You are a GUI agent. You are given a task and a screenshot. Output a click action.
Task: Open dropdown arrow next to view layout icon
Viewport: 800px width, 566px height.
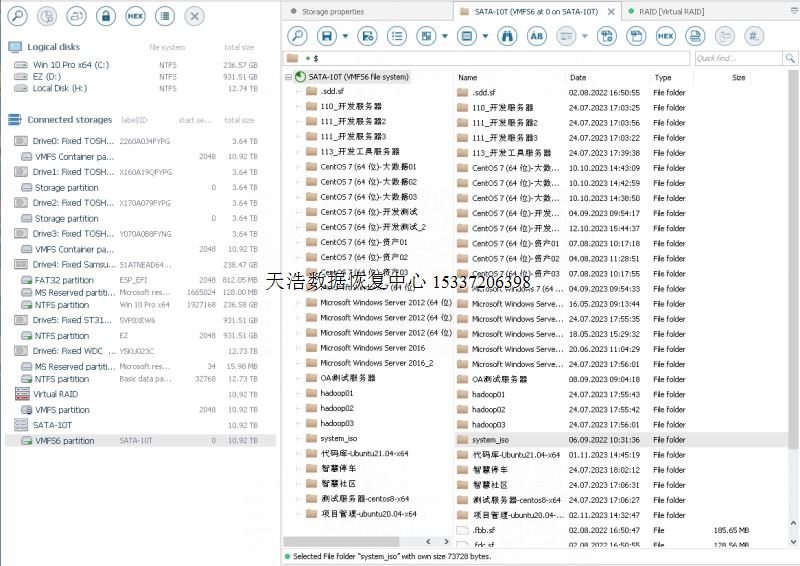tap(443, 36)
